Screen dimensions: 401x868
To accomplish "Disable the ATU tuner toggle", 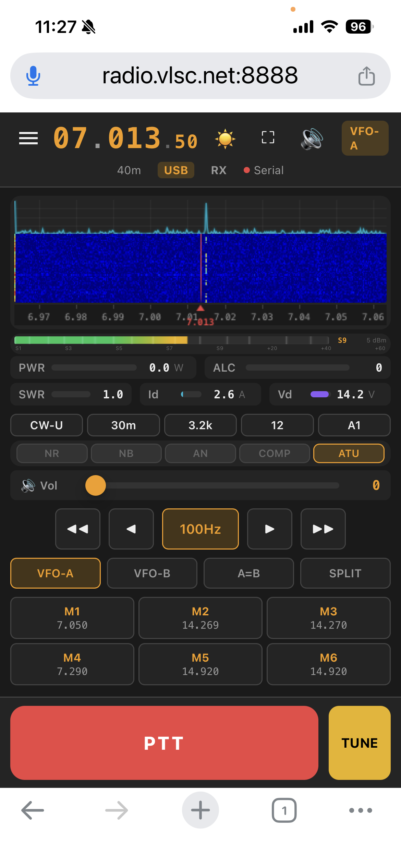I will (x=349, y=453).
